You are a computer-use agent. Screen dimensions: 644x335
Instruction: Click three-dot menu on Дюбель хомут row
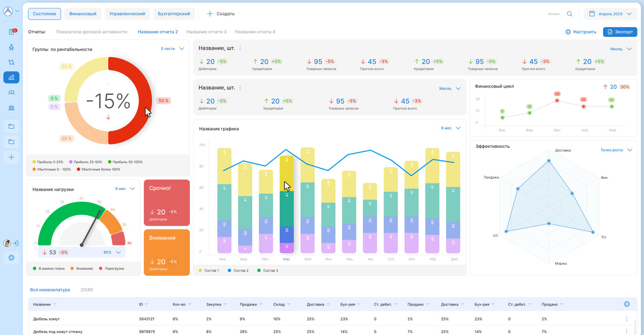coord(627,319)
